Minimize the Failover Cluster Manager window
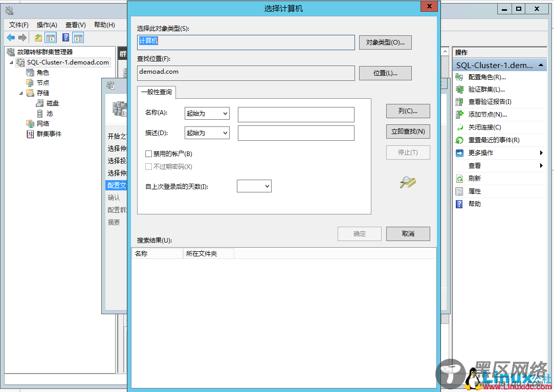 click(504, 9)
